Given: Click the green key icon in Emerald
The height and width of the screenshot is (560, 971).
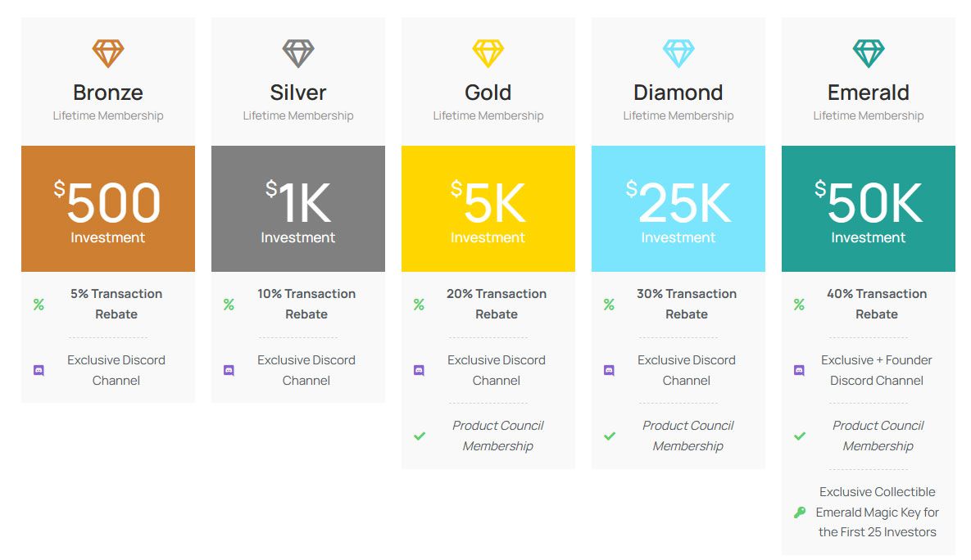Looking at the screenshot, I should [800, 513].
